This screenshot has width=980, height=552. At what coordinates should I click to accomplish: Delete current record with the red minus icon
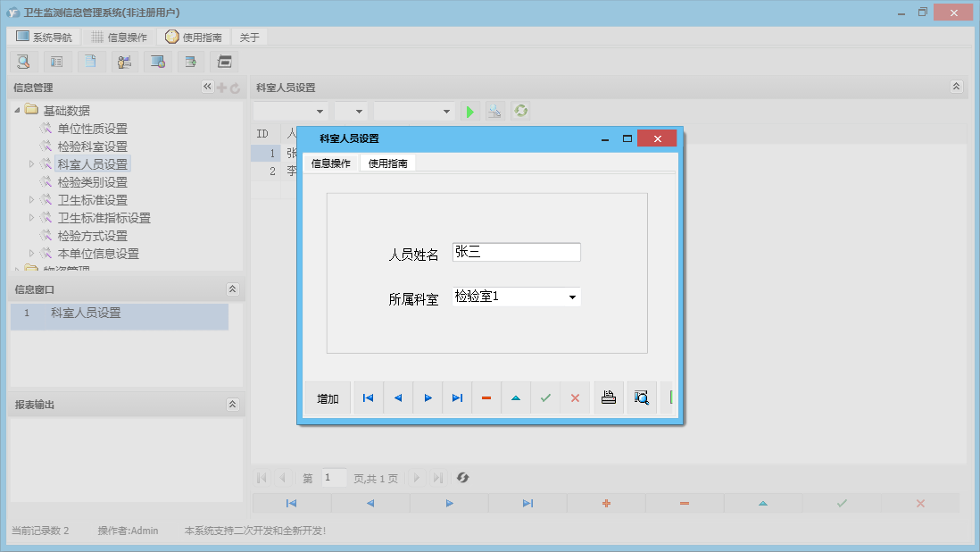click(486, 397)
